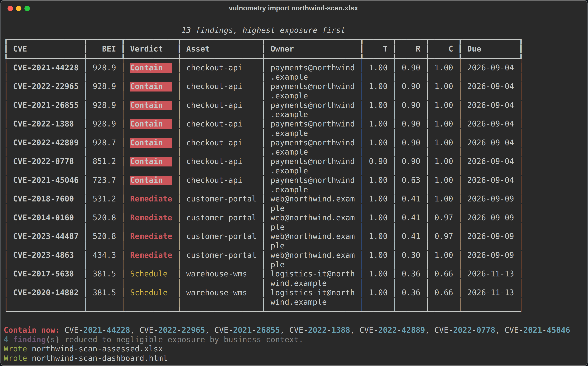Click the Verdict column header
This screenshot has width=588, height=366.
point(146,49)
